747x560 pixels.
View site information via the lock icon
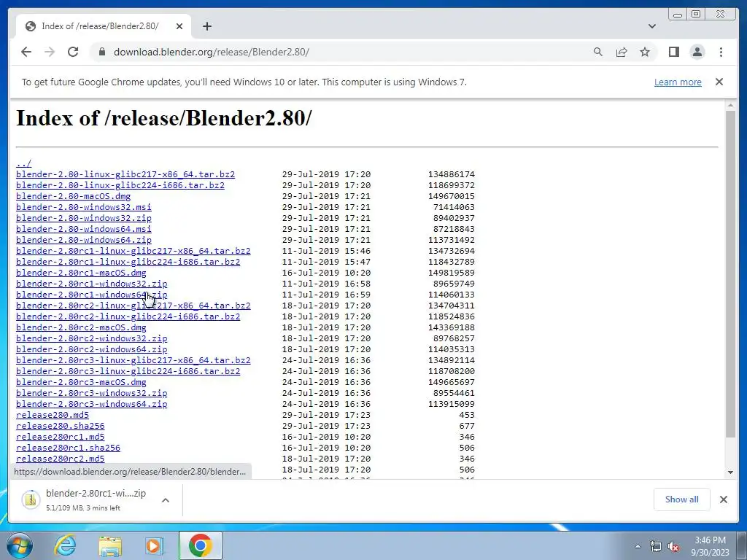click(101, 52)
